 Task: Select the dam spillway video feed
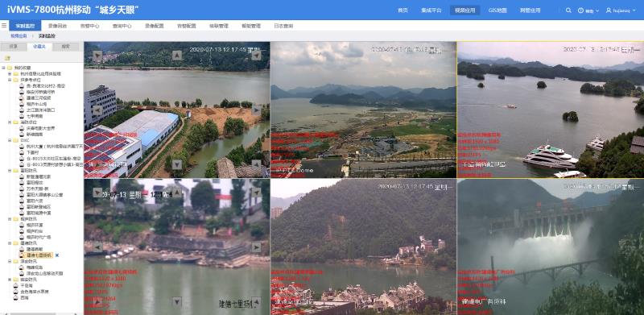[x=551, y=247]
